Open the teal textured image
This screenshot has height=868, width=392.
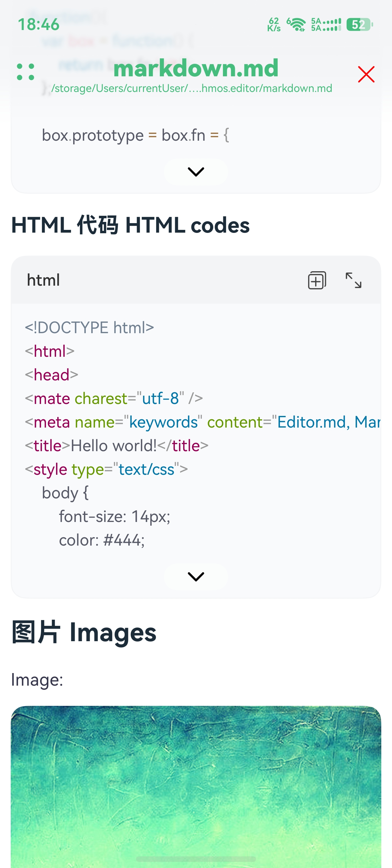coord(196,786)
